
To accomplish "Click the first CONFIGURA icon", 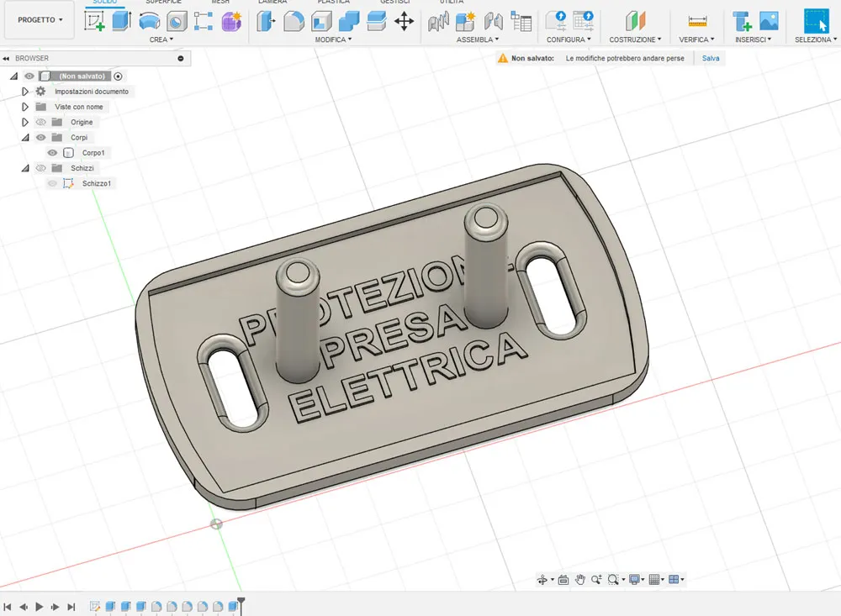I will pyautogui.click(x=556, y=21).
